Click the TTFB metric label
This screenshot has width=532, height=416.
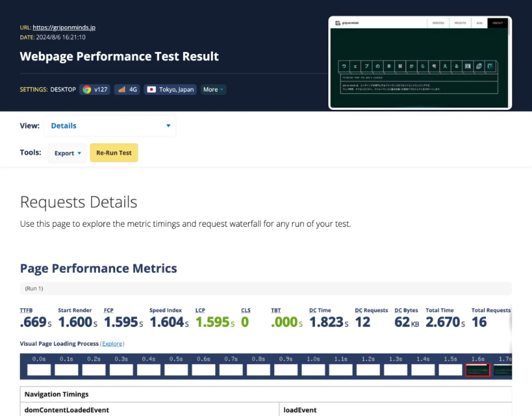(x=26, y=310)
